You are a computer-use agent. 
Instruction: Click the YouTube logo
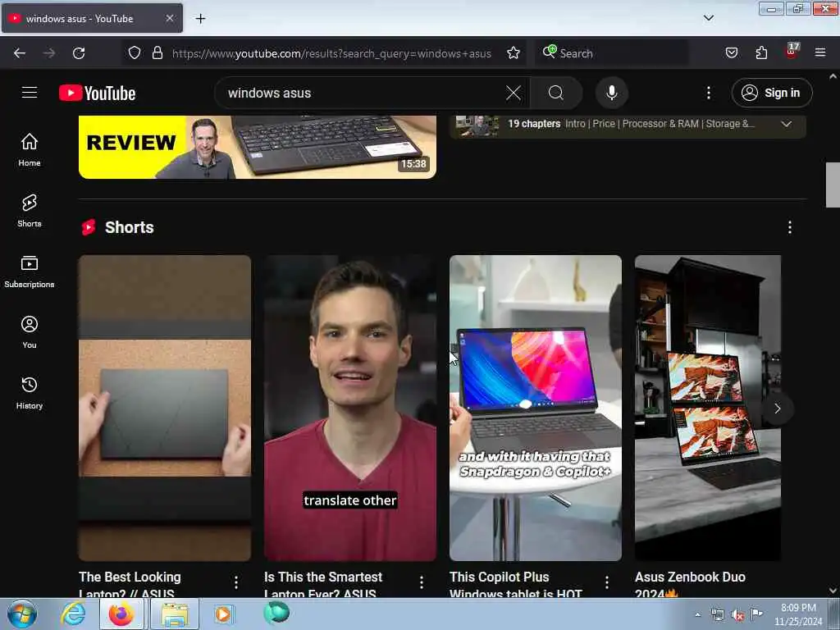pyautogui.click(x=97, y=94)
